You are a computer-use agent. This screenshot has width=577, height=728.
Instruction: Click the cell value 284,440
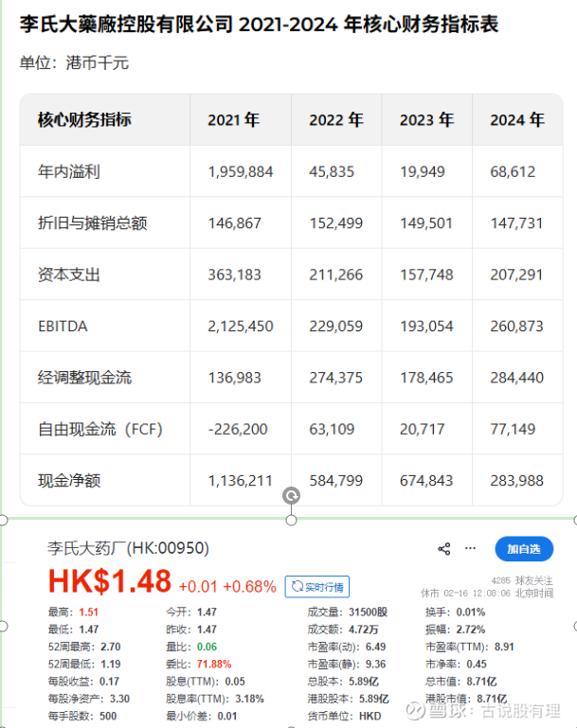point(517,378)
